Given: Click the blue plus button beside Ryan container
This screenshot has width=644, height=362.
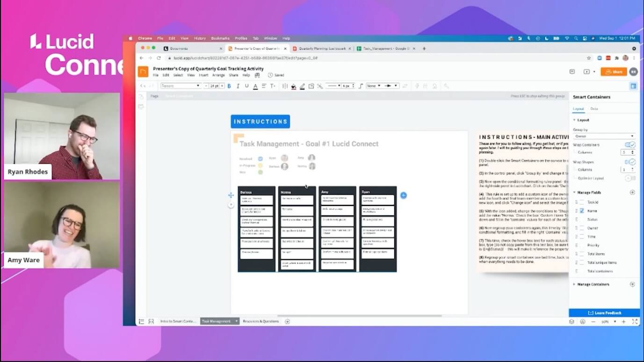Looking at the screenshot, I should pyautogui.click(x=404, y=195).
